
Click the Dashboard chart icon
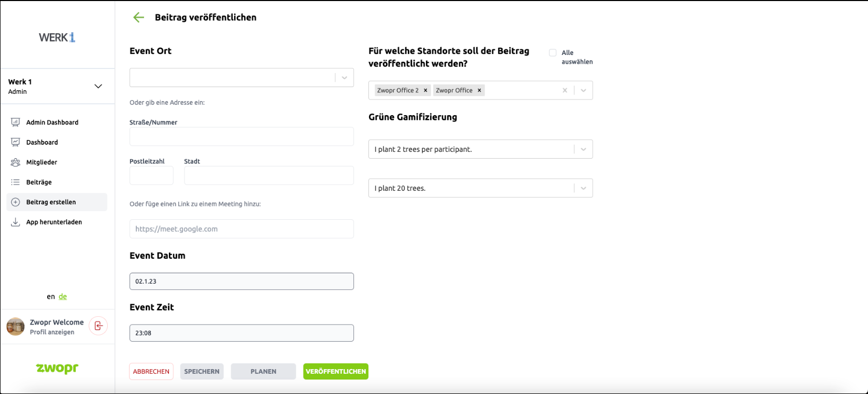[x=16, y=142]
